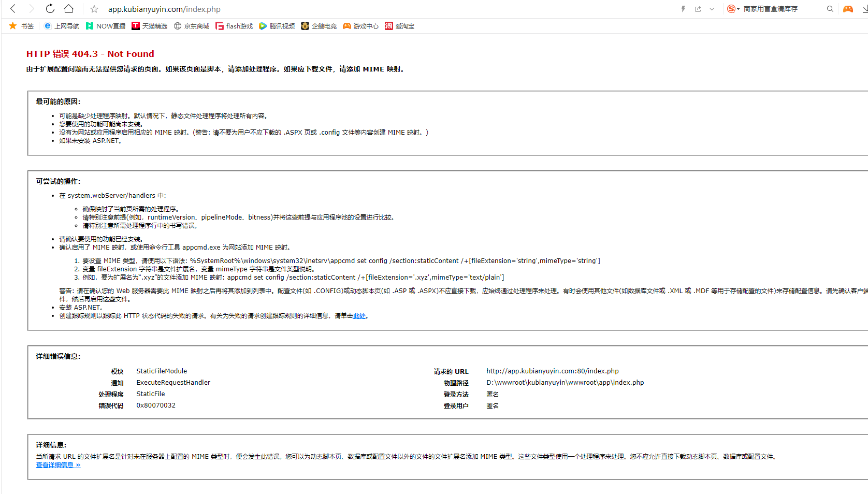868x494 pixels.
Task: Click the search box with 商家用盲盒清库存
Action: (x=777, y=9)
